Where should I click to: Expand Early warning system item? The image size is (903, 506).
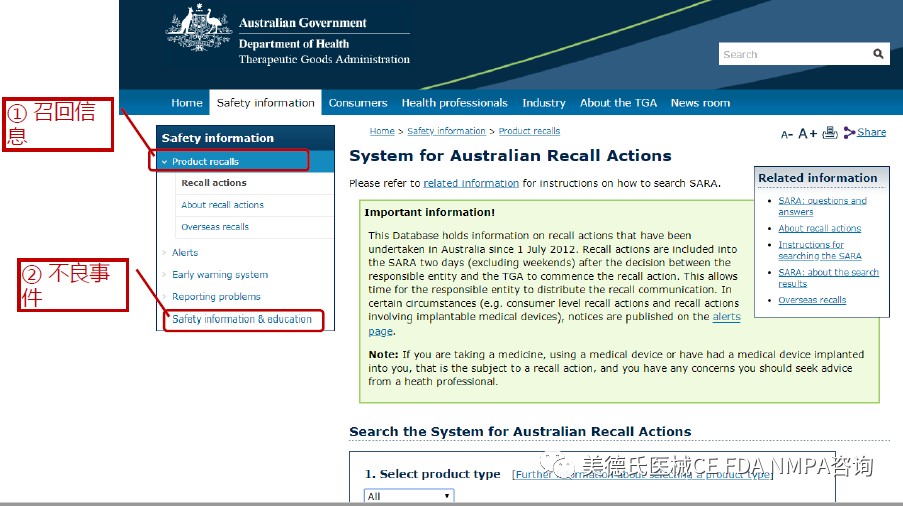(165, 275)
